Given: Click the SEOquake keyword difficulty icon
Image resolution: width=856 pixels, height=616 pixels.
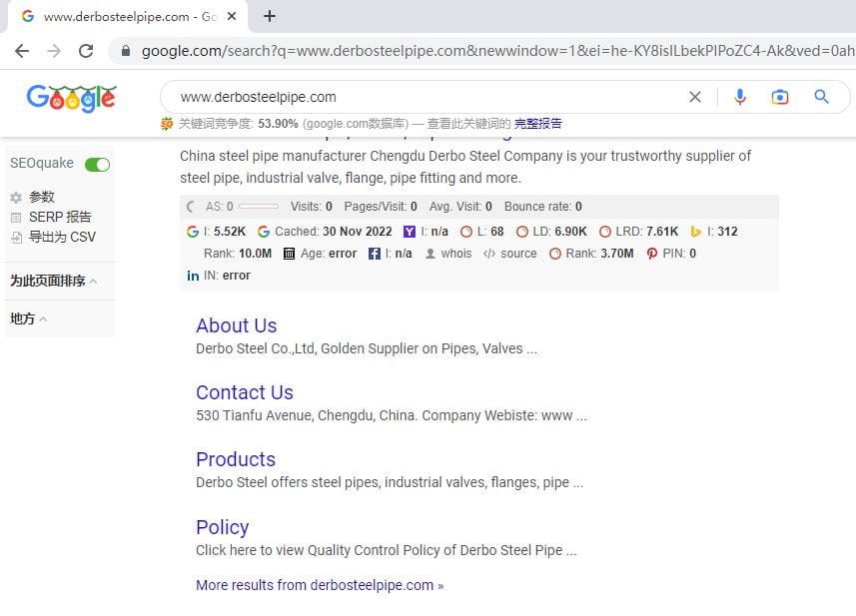Looking at the screenshot, I should (x=167, y=124).
